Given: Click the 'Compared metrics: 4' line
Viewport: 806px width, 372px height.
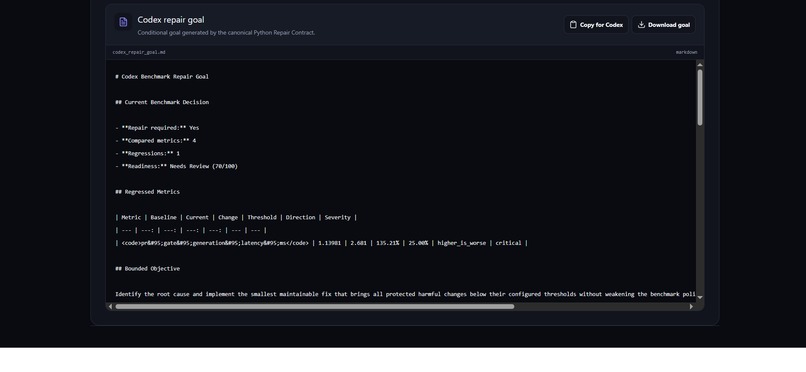Looking at the screenshot, I should (156, 141).
